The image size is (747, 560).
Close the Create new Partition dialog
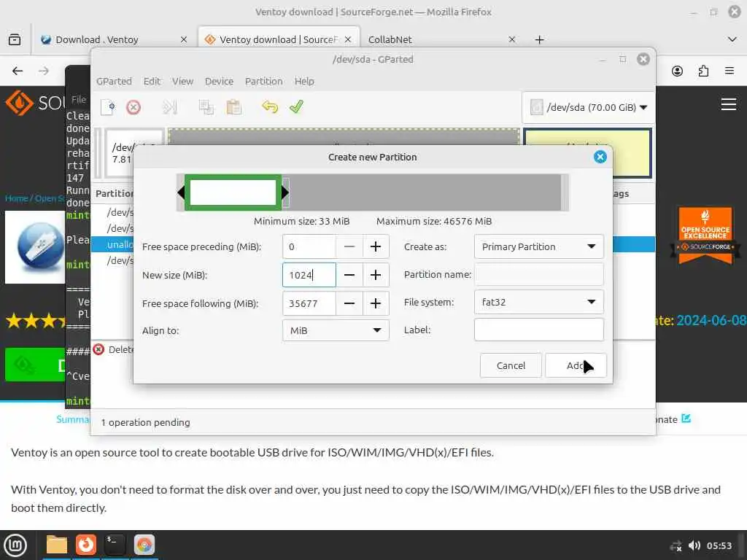[x=600, y=157]
